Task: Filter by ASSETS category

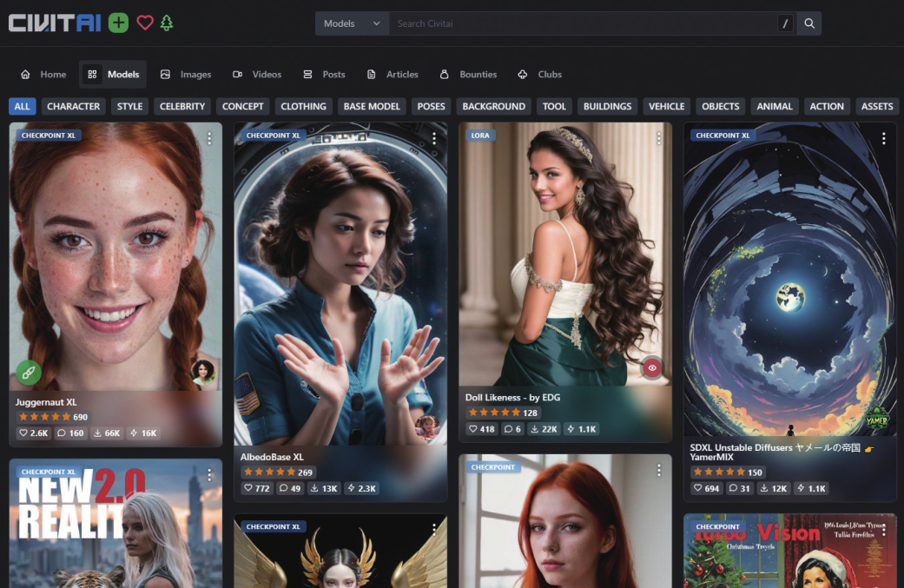Action: [877, 106]
